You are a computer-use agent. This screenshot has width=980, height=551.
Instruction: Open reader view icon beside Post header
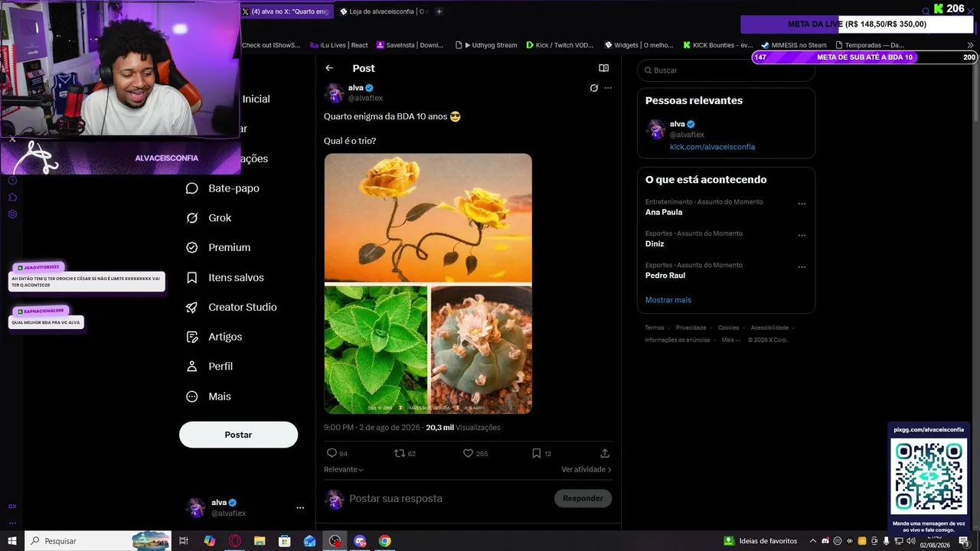(x=603, y=68)
